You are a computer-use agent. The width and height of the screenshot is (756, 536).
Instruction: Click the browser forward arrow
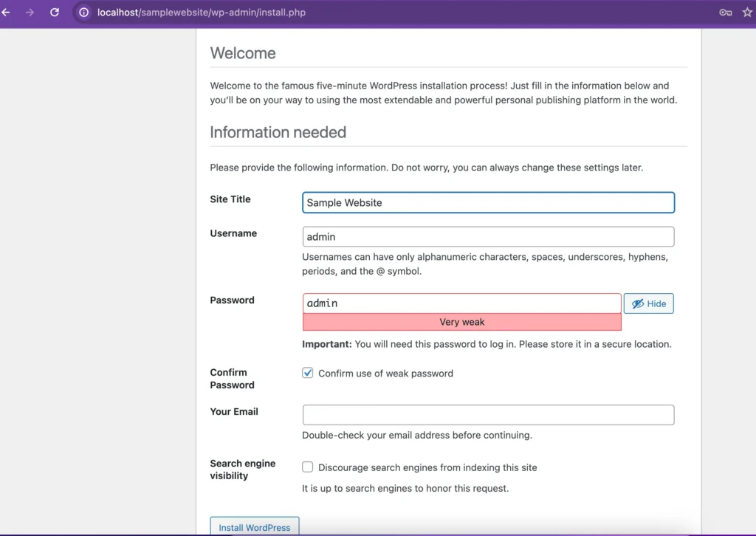click(30, 13)
